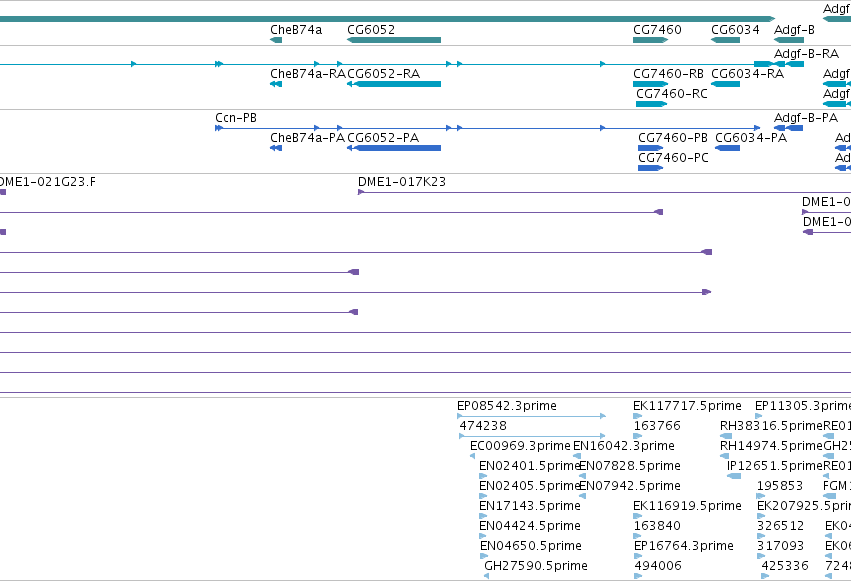Screen dimensions: 851x581
Task: Select the CG6052 gene label
Action: pyautogui.click(x=371, y=30)
